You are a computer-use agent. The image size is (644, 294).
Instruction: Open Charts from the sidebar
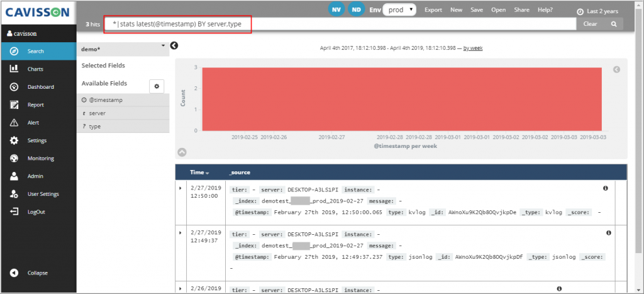tap(35, 69)
